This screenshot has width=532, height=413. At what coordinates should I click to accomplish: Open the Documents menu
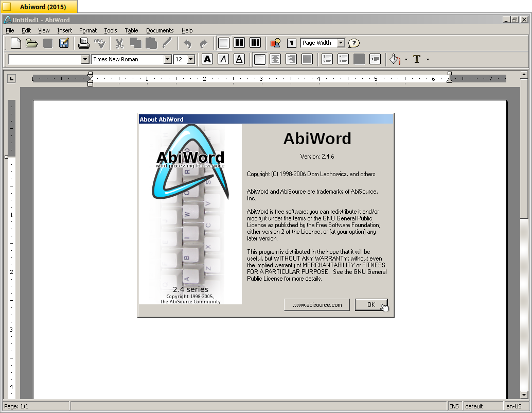tap(160, 30)
